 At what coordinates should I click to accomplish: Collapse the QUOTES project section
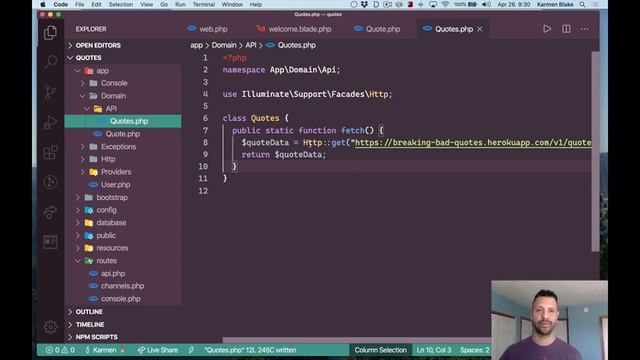coord(88,58)
